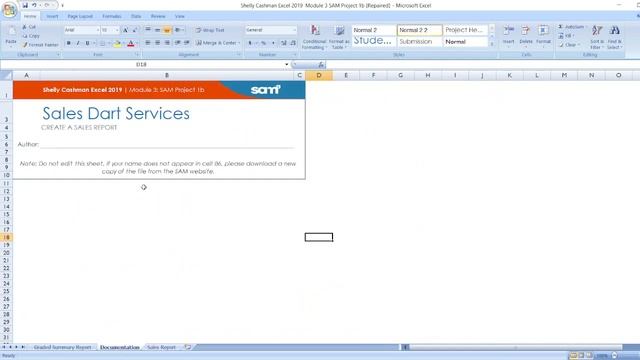Toggle Wrap Text
Viewport: 640px width, 360px height.
coord(210,30)
